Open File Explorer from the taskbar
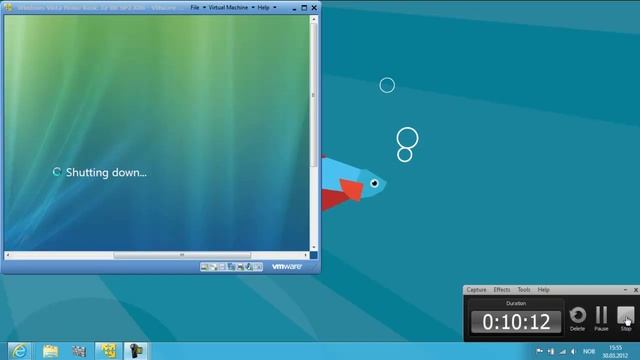The image size is (640, 360). pyautogui.click(x=50, y=351)
